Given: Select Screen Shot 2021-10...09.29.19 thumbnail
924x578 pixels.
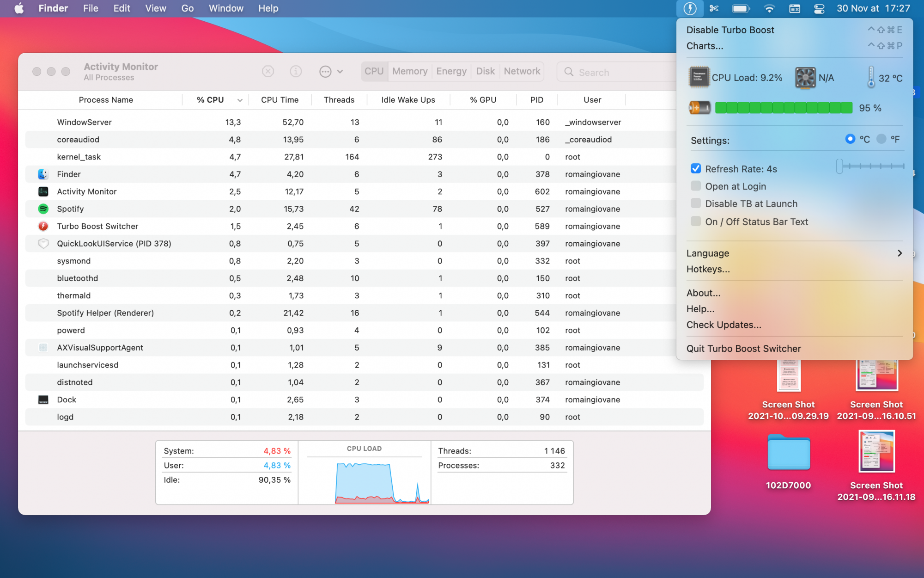Looking at the screenshot, I should (789, 376).
